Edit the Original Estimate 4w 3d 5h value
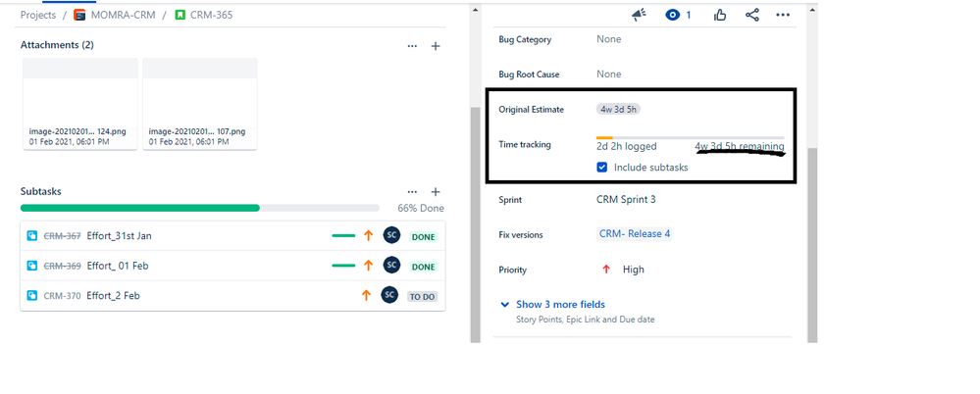Viewport: 980px width, 394px height. pyautogui.click(x=618, y=109)
